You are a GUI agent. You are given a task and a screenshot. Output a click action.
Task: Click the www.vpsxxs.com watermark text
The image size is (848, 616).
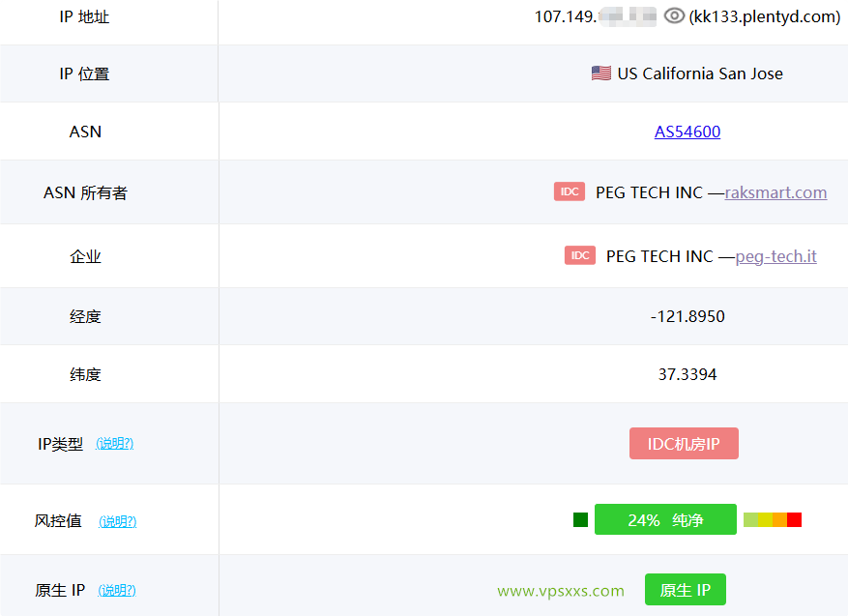click(559, 590)
